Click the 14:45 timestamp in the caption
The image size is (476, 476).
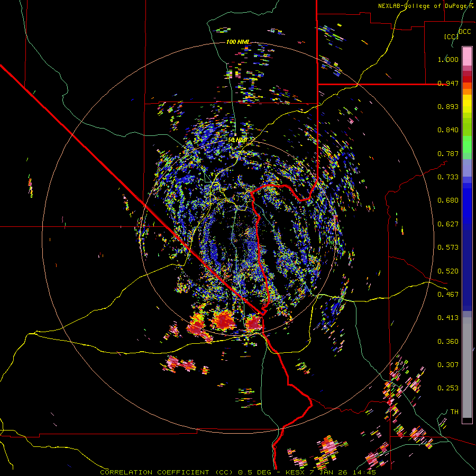364,472
